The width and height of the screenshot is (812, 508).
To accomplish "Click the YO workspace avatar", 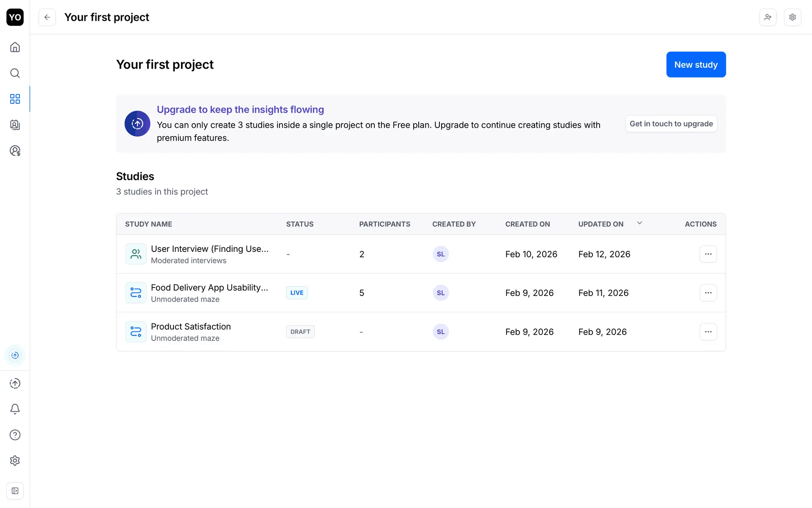I will point(15,17).
